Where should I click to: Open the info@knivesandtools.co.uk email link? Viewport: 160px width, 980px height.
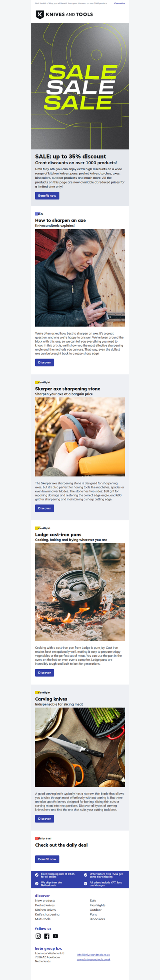click(x=93, y=955)
